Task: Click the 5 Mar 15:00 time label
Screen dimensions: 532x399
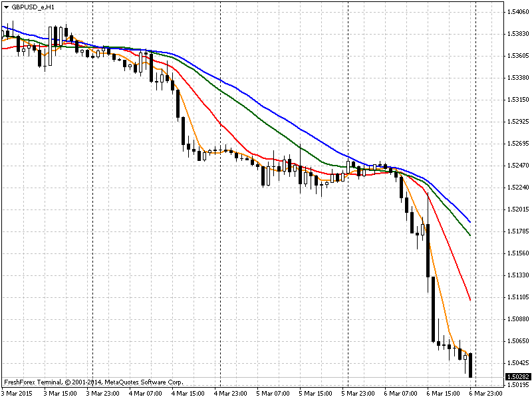Action: click(315, 394)
